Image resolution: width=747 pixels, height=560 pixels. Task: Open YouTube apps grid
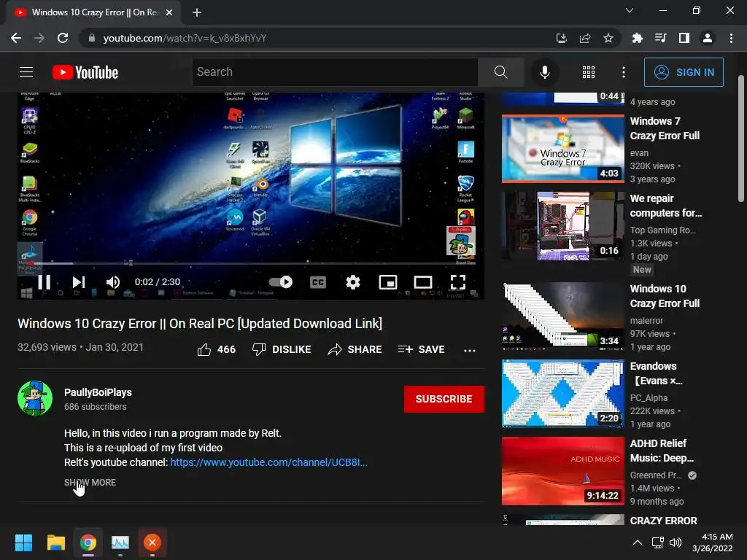point(589,72)
